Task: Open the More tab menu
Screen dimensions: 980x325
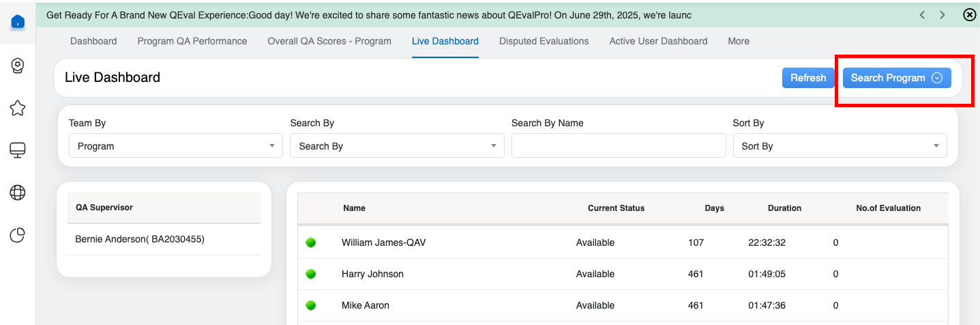Action: (738, 41)
